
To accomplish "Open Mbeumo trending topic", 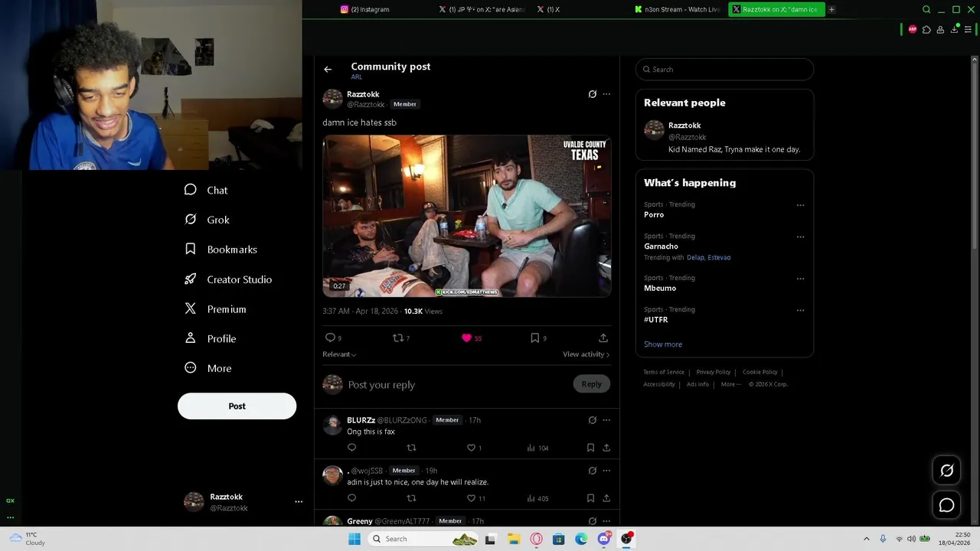I will tap(660, 289).
